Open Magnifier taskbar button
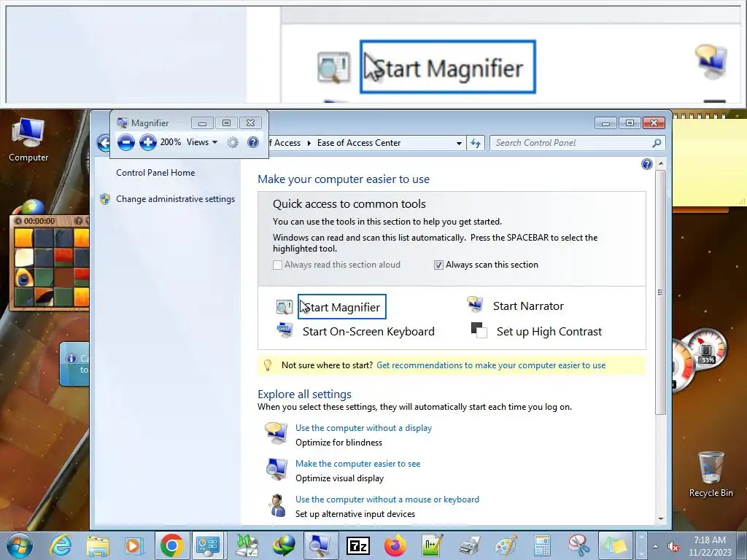Viewport: 747px width, 560px height. 321,545
